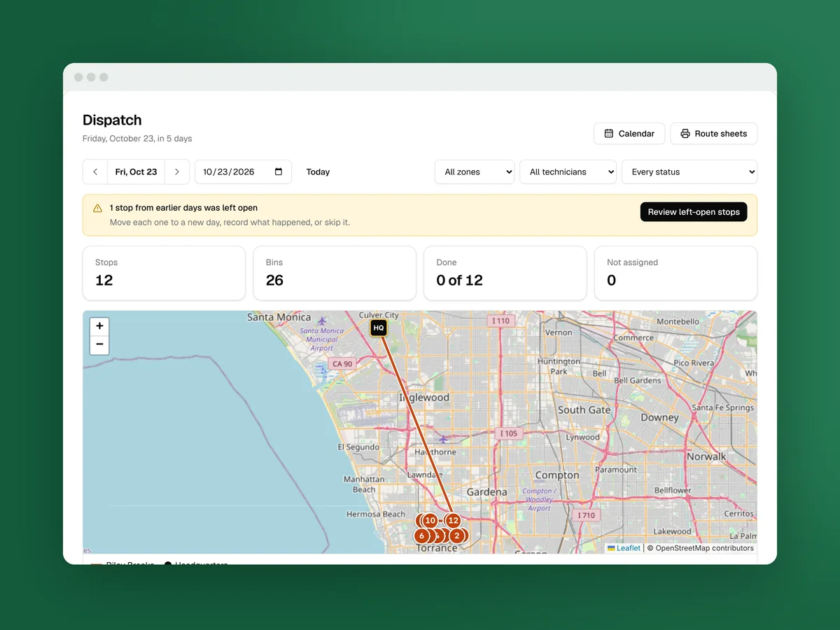Image resolution: width=840 pixels, height=630 pixels.
Task: Zoom out on the map
Action: click(x=99, y=344)
